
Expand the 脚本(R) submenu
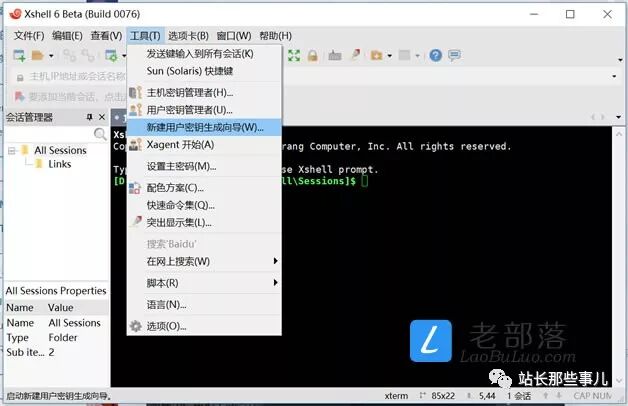204,283
